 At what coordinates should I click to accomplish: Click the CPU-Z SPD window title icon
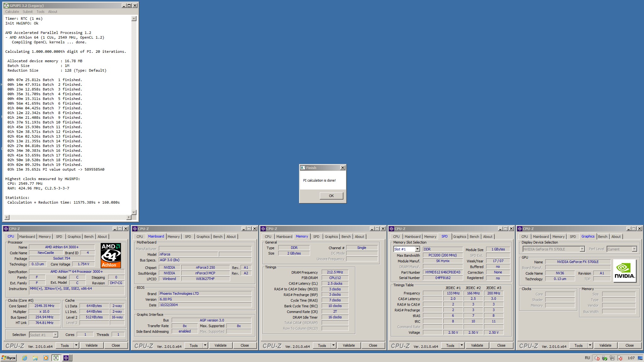click(x=392, y=229)
